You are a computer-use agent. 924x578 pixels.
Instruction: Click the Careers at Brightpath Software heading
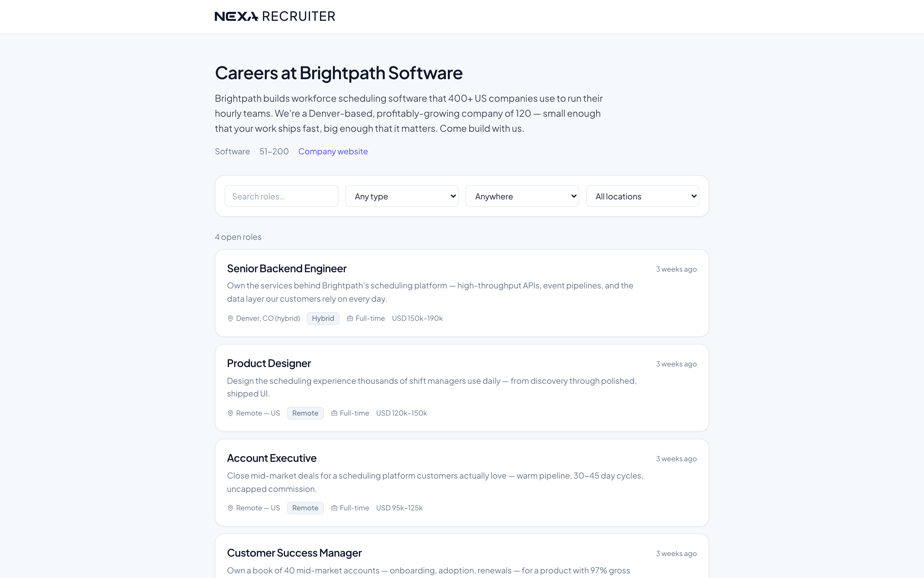click(x=339, y=73)
